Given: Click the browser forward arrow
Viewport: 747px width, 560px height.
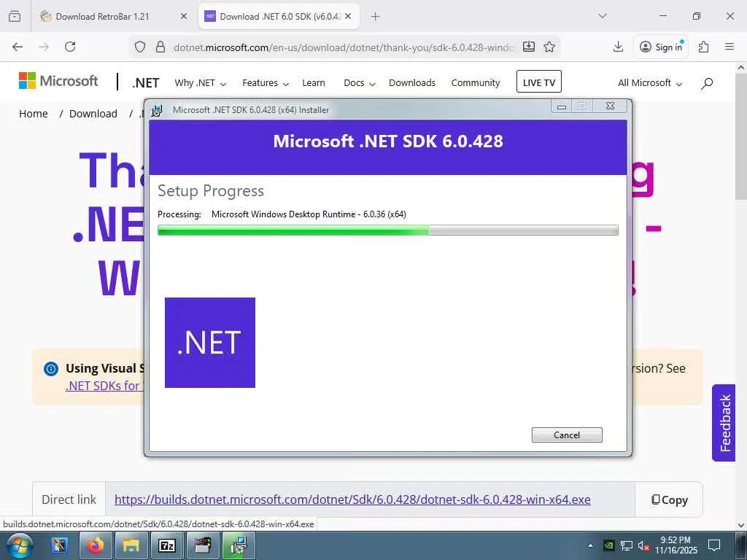Looking at the screenshot, I should point(44,47).
